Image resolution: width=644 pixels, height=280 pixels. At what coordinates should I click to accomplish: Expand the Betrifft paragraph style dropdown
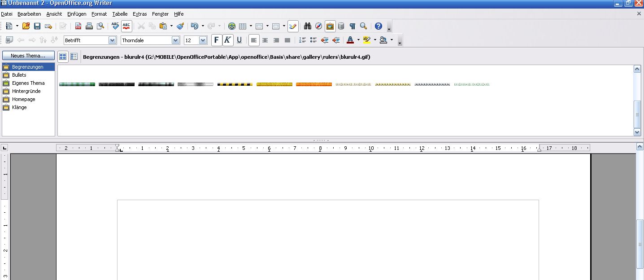coord(112,40)
